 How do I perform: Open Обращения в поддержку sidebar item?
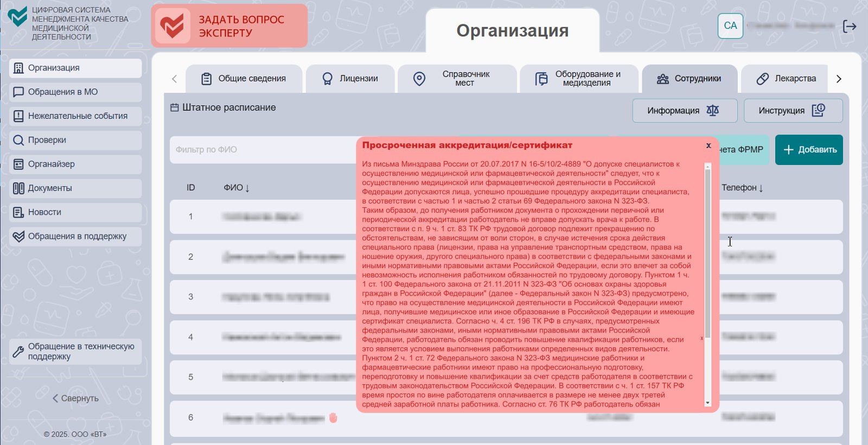[75, 236]
